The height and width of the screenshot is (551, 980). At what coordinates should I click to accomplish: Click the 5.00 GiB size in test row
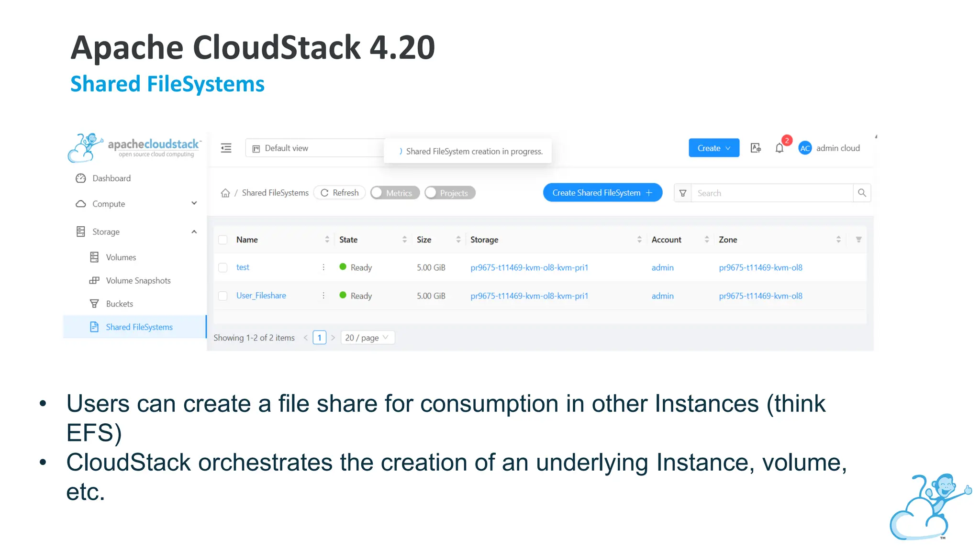click(431, 268)
